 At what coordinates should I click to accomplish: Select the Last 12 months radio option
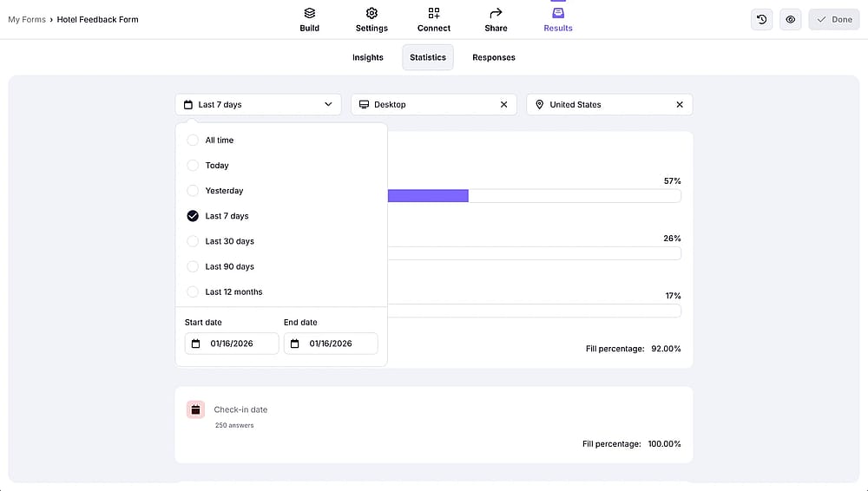(193, 291)
